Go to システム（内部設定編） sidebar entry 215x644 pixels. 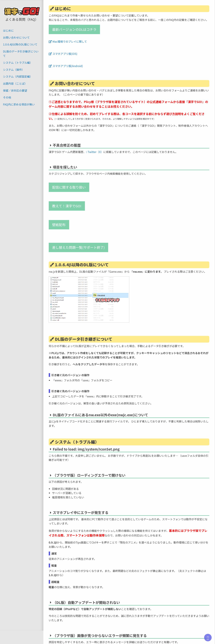18,77
